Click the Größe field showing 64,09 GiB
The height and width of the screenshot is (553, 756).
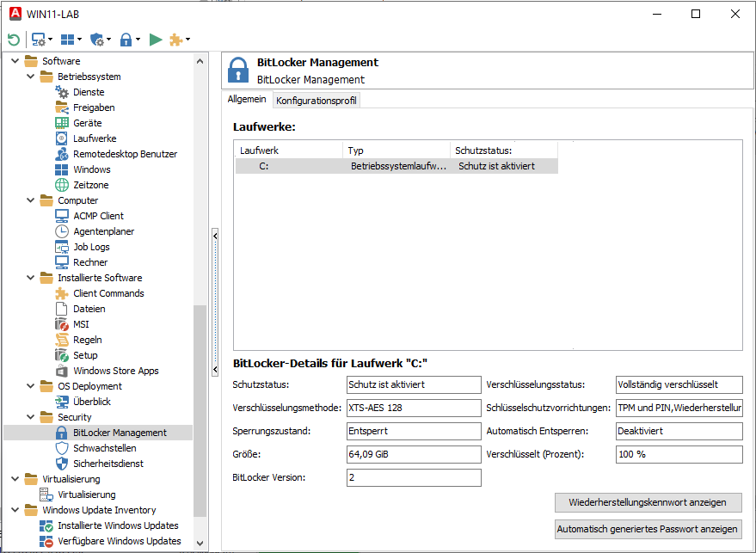414,454
